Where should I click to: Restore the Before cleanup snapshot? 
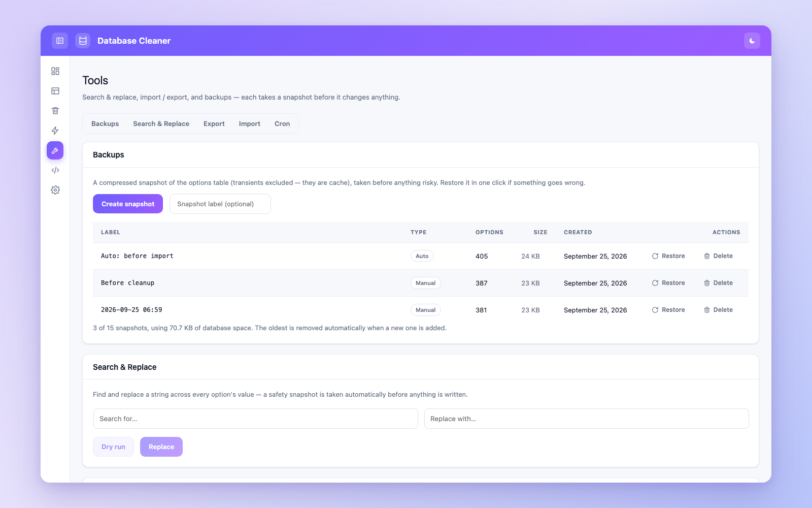point(668,283)
